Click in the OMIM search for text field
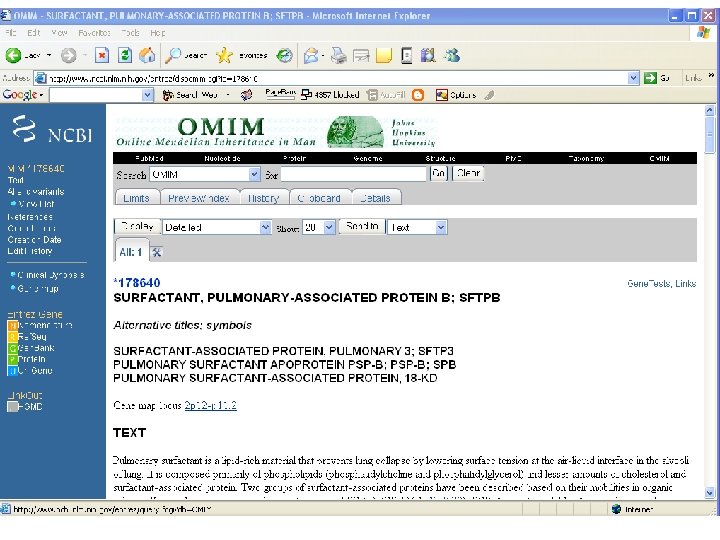This screenshot has height=540, width=720. click(x=354, y=174)
